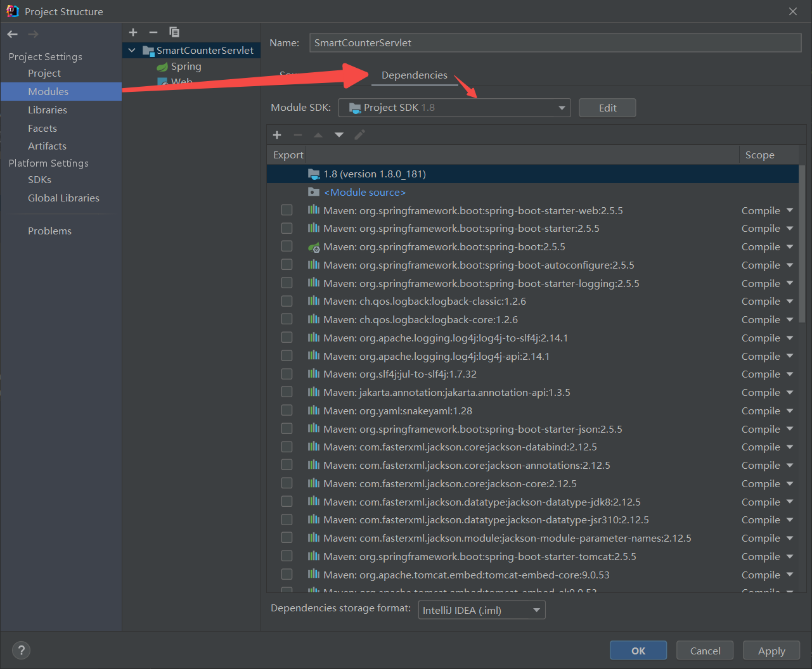This screenshot has height=669, width=812.
Task: Toggle export for spring-boot-starter-tomcat:2.5.5
Action: (287, 556)
